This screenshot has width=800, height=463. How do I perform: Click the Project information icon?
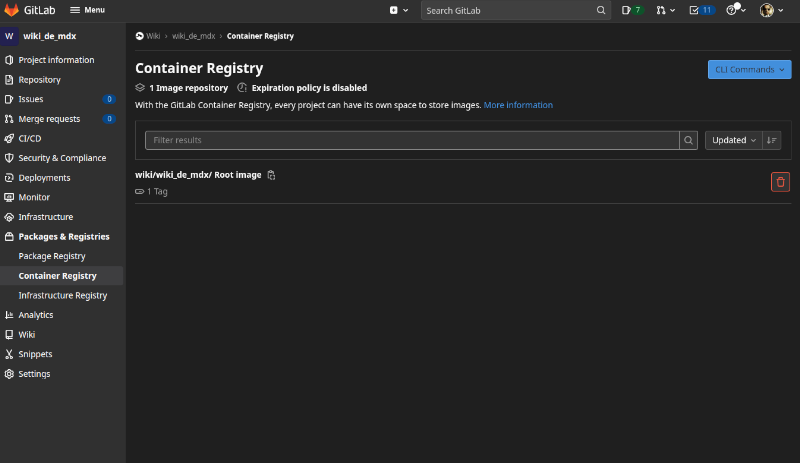[x=9, y=60]
